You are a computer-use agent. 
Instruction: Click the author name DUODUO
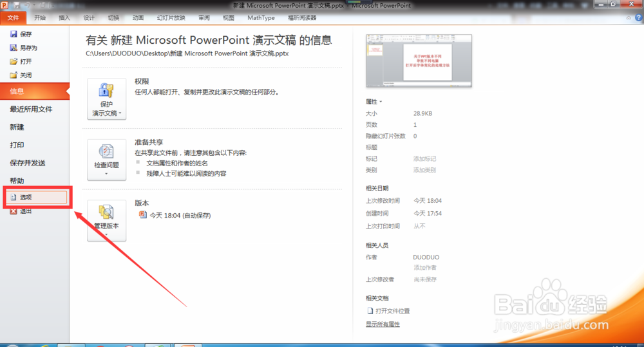426,257
